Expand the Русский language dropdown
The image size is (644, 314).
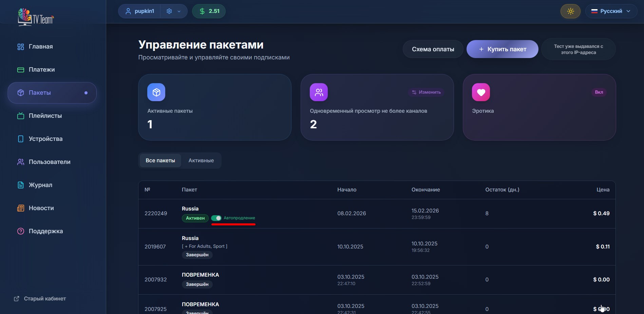point(611,11)
